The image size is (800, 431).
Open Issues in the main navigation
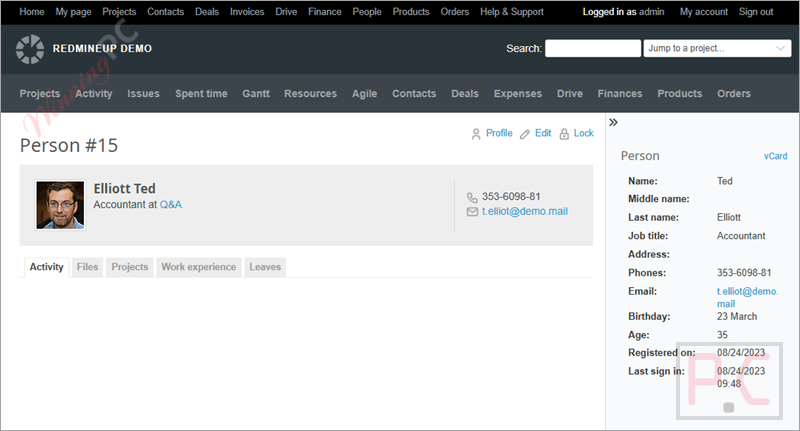click(x=143, y=94)
